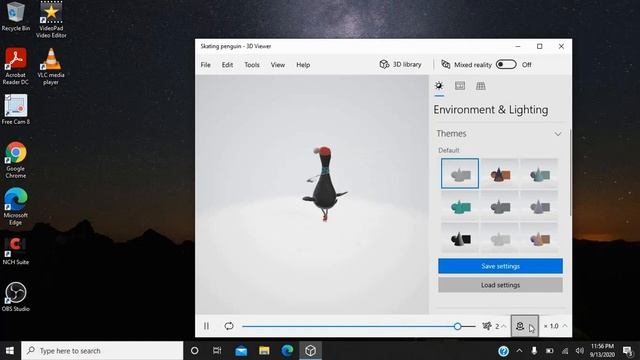Pause the animation playback
The width and height of the screenshot is (640, 360).
pyautogui.click(x=207, y=326)
